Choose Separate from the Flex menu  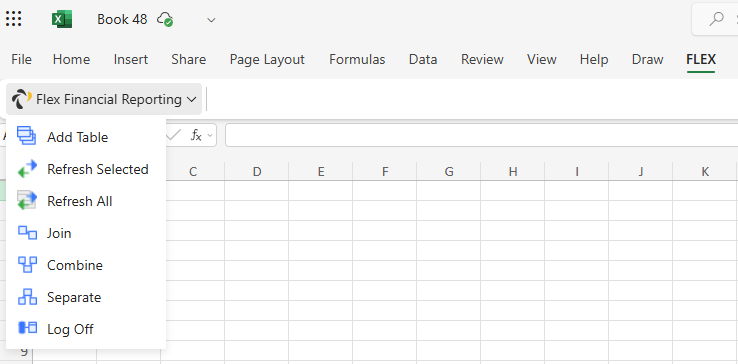(86, 297)
